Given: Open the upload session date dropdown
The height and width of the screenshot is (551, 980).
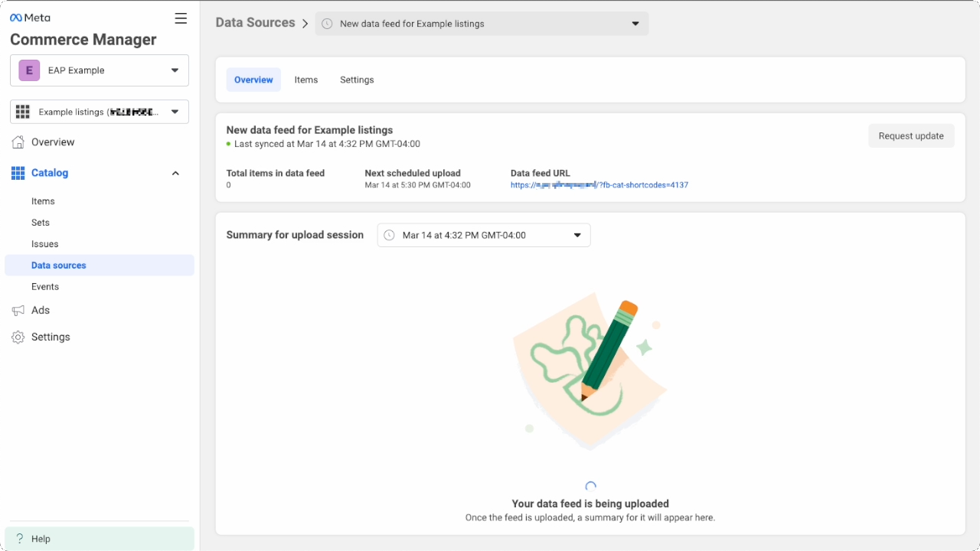Looking at the screenshot, I should (484, 235).
